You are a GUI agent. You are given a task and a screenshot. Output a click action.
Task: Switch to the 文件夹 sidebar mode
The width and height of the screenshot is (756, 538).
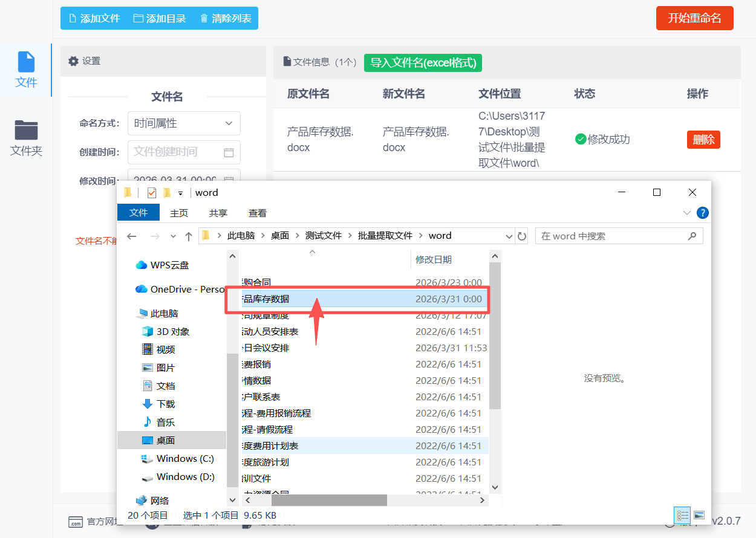(x=26, y=138)
